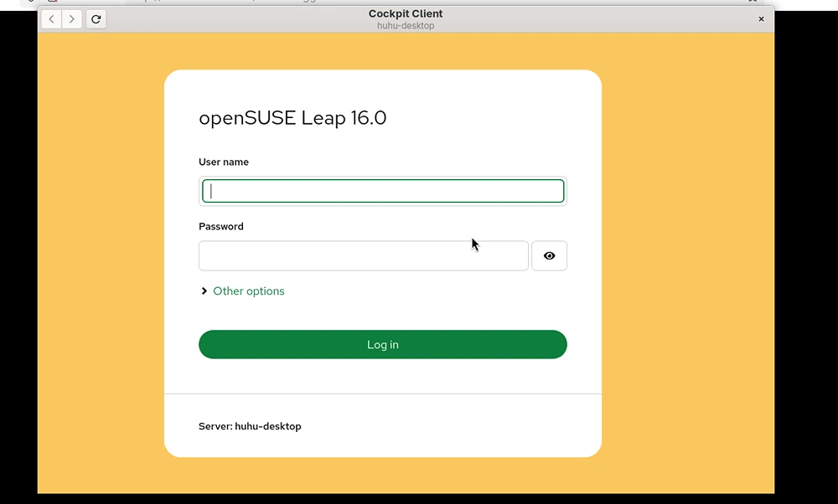Expand Other options

pyautogui.click(x=243, y=291)
